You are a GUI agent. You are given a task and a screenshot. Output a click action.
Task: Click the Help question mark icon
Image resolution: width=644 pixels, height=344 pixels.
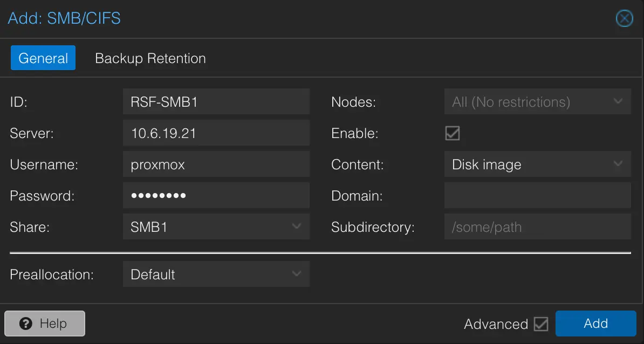(x=25, y=324)
